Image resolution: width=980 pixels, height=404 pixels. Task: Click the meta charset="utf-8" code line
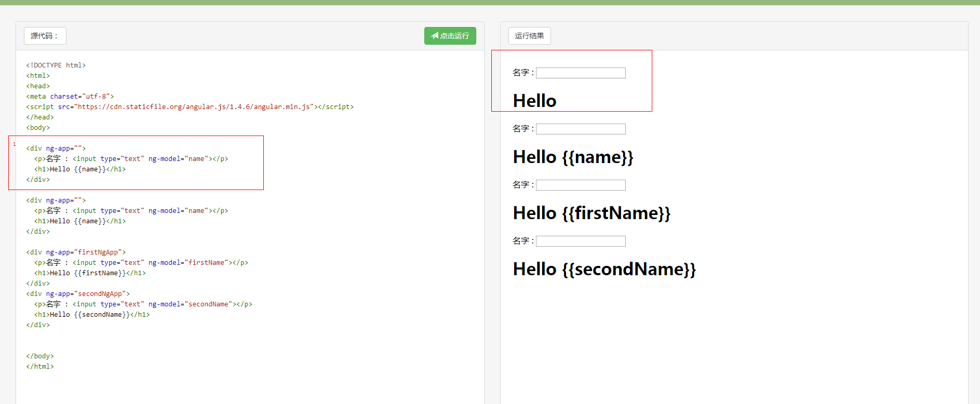(70, 97)
